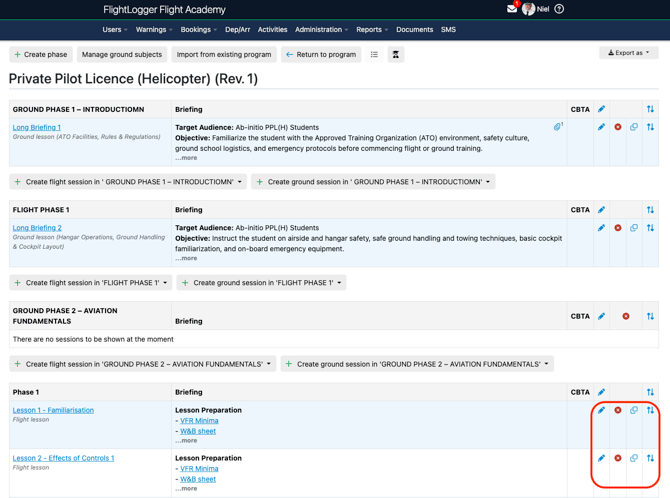Expand ...more under Long Briefing 1 briefing
The width and height of the screenshot is (670, 498).
tap(186, 158)
